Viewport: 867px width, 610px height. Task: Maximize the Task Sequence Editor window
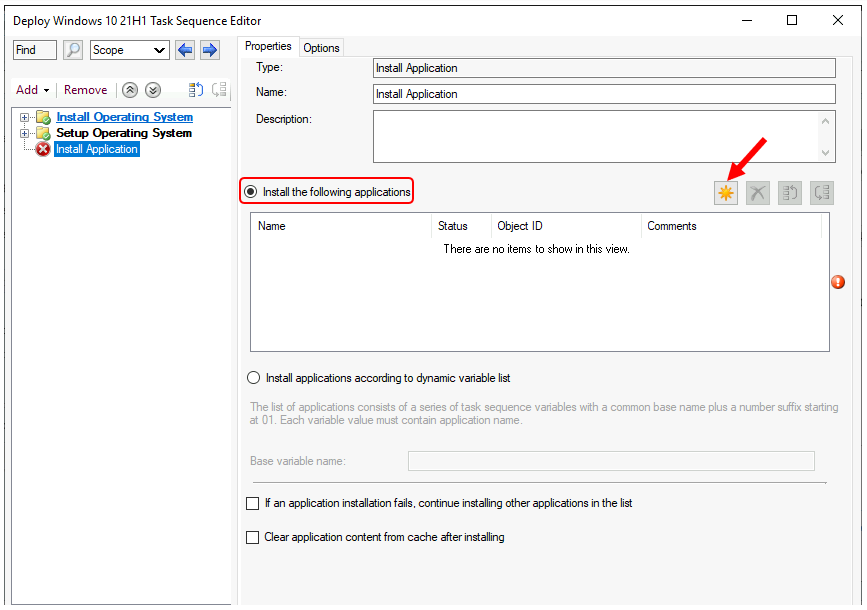click(x=792, y=20)
